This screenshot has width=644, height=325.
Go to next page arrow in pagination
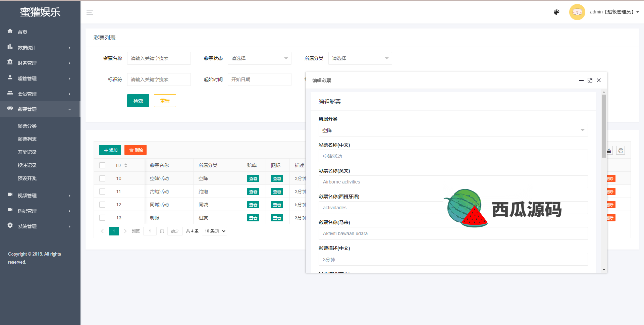click(125, 231)
